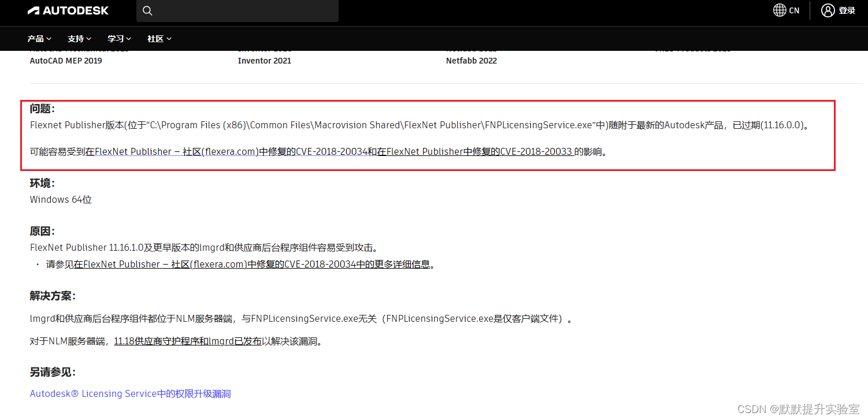Click the lmgrd和供应商后台程序组件 NLM服务器端 sentence
The height and width of the screenshot is (420, 868).
[x=302, y=319]
